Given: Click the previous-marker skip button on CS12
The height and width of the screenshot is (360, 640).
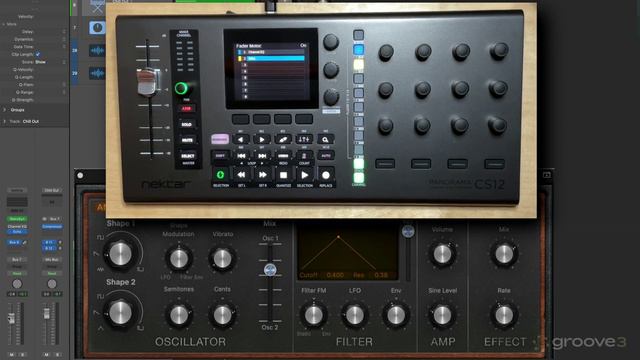Looking at the screenshot, I should [x=241, y=156].
